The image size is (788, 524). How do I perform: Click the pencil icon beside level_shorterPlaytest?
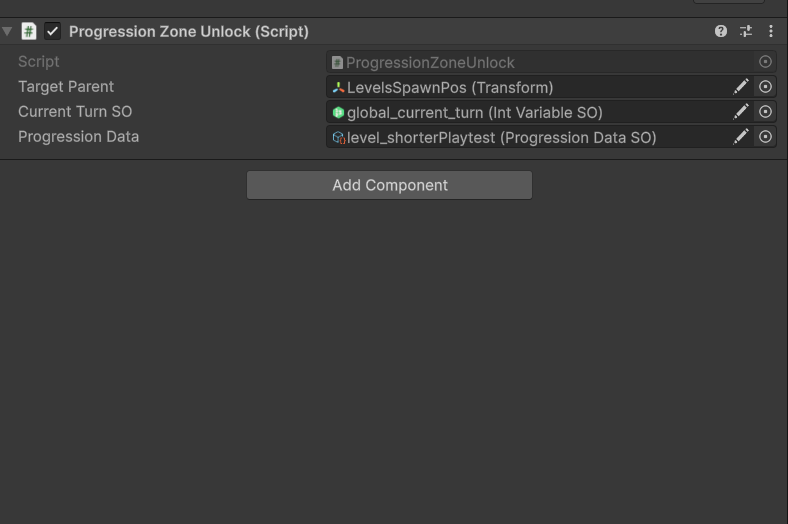coord(741,137)
